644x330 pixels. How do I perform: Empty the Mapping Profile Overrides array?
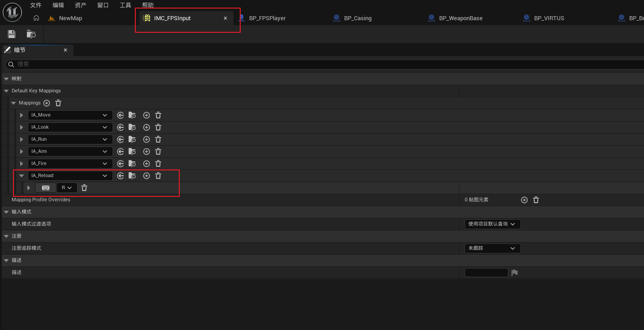(x=536, y=200)
